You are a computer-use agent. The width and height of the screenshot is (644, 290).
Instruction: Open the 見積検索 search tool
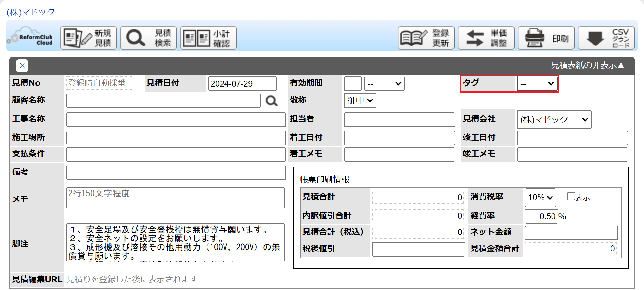coord(148,38)
